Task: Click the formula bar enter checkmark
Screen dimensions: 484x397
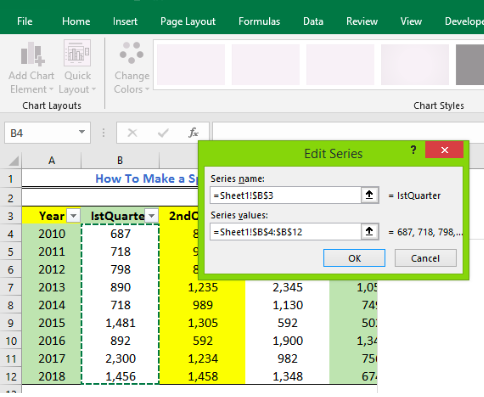Action: [163, 133]
